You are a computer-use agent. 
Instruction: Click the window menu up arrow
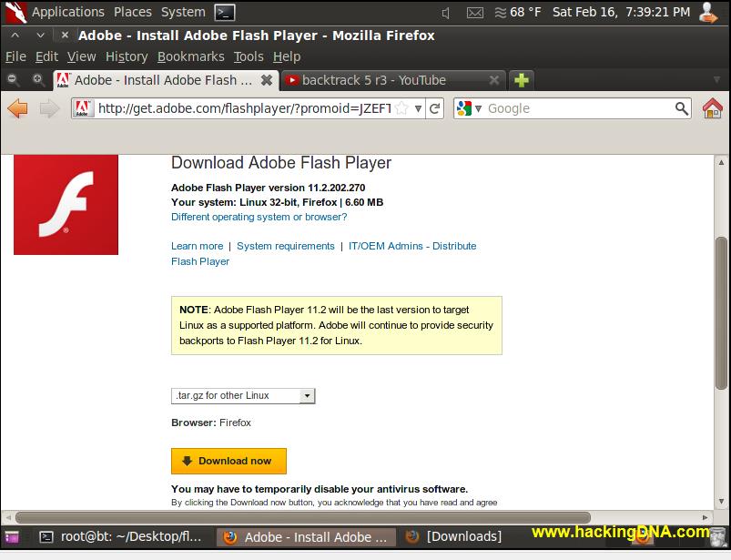pos(15,35)
